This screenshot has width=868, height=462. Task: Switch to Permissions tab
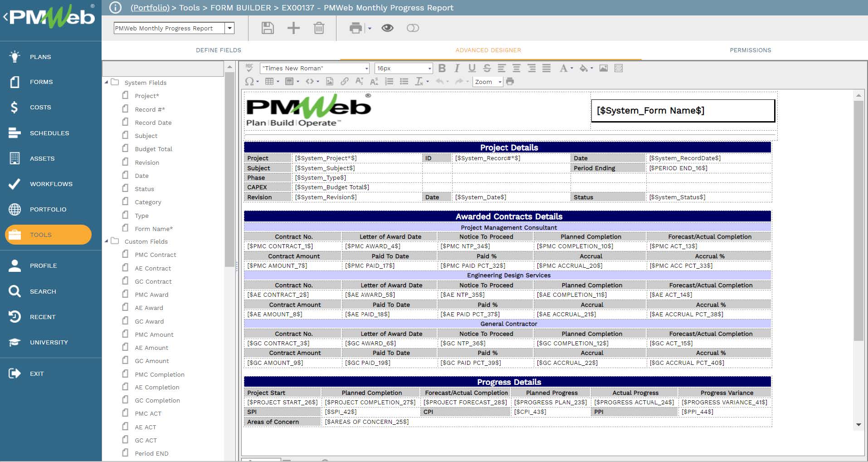(751, 50)
